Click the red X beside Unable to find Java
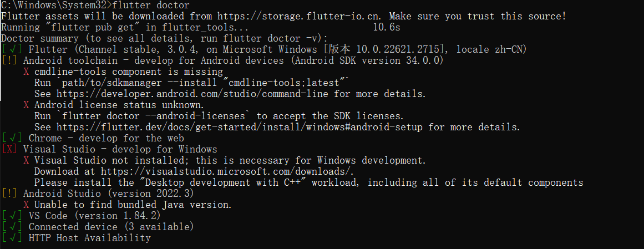644x249 pixels. click(x=26, y=205)
